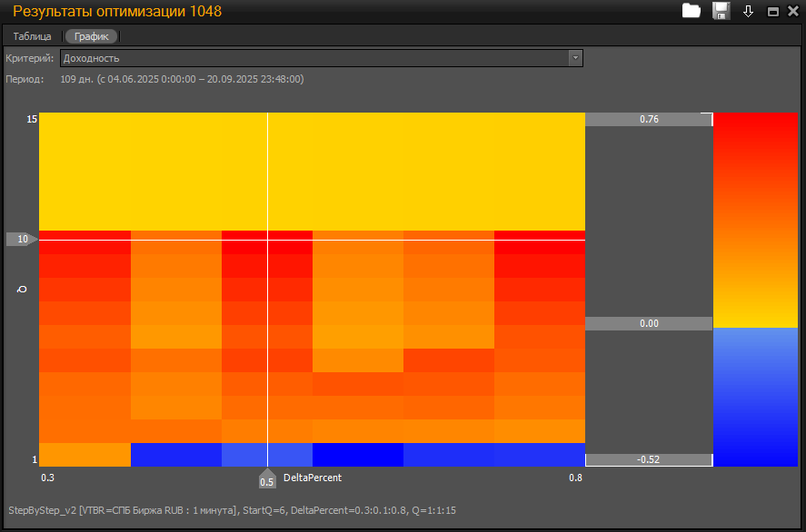Click the StepByStep_v2 strategy description text
The width and height of the screenshot is (806, 532).
(x=232, y=510)
